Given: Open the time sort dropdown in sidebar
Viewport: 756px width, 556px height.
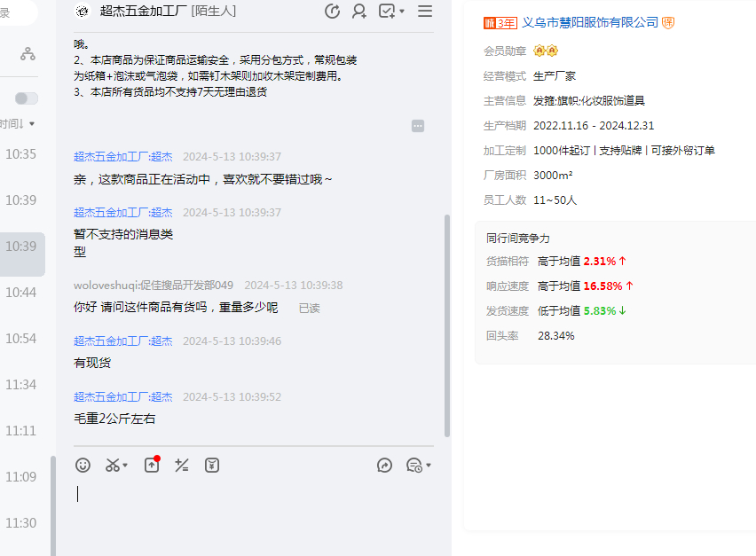Looking at the screenshot, I should tap(20, 124).
